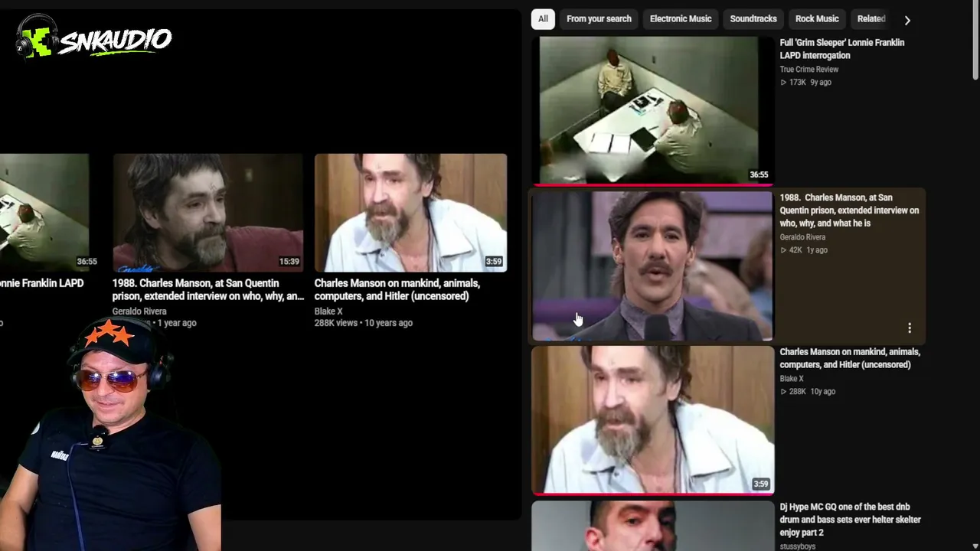Filter recommendations by Soundtracks
This screenshot has height=551, width=980.
tap(753, 19)
